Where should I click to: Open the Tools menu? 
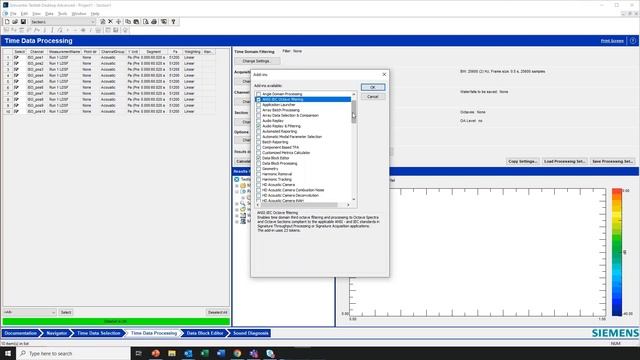[x=62, y=13]
